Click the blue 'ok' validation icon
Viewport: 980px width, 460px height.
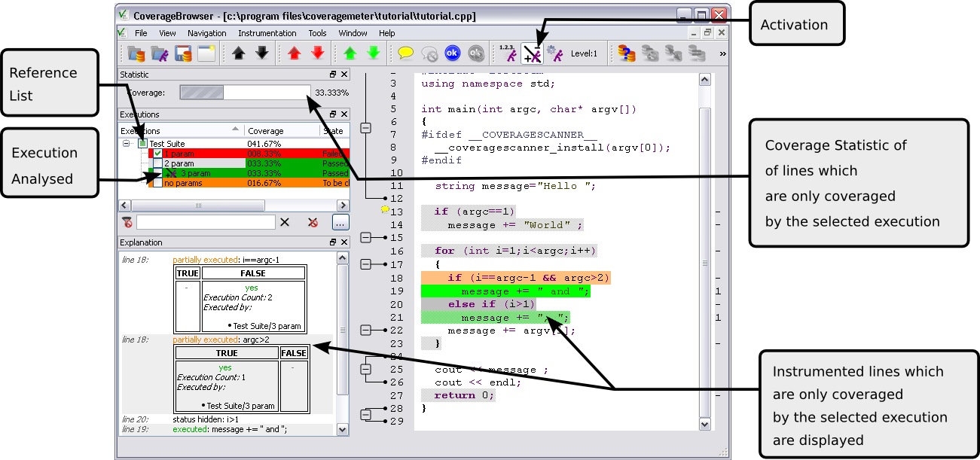tap(452, 53)
